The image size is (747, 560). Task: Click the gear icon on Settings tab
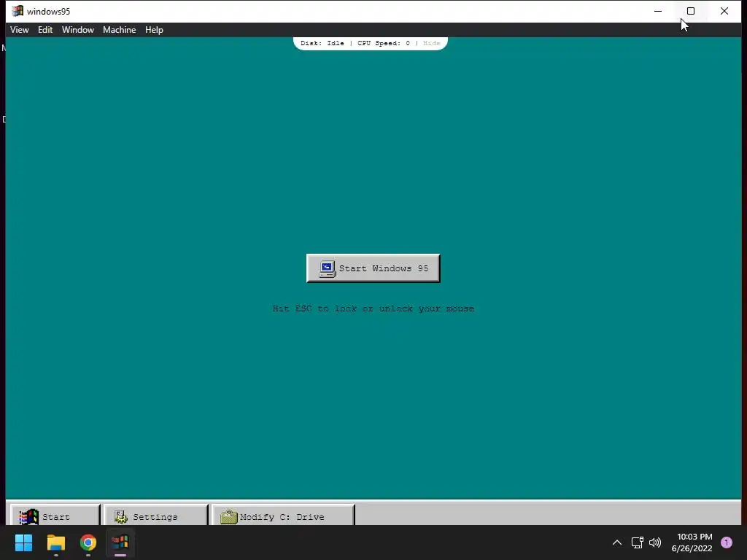point(121,517)
